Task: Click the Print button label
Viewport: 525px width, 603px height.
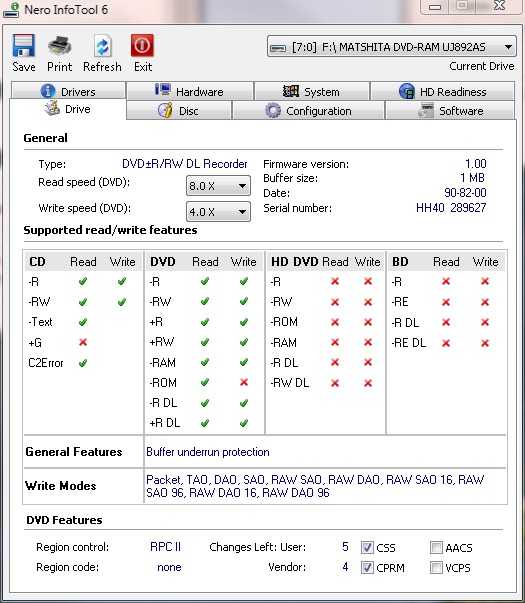Action: [x=60, y=67]
